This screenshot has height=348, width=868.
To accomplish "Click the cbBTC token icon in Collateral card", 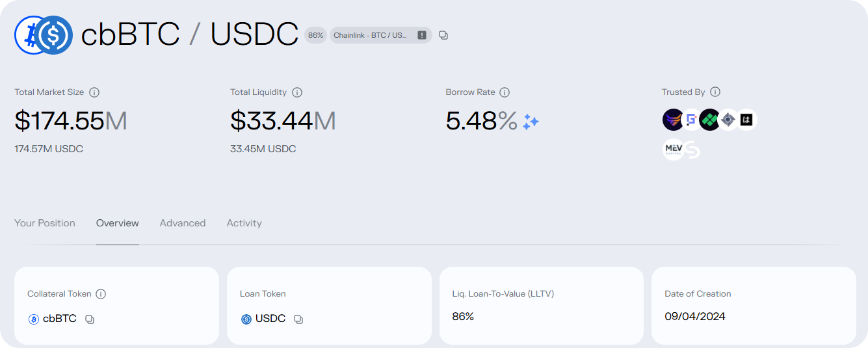I will 34,319.
